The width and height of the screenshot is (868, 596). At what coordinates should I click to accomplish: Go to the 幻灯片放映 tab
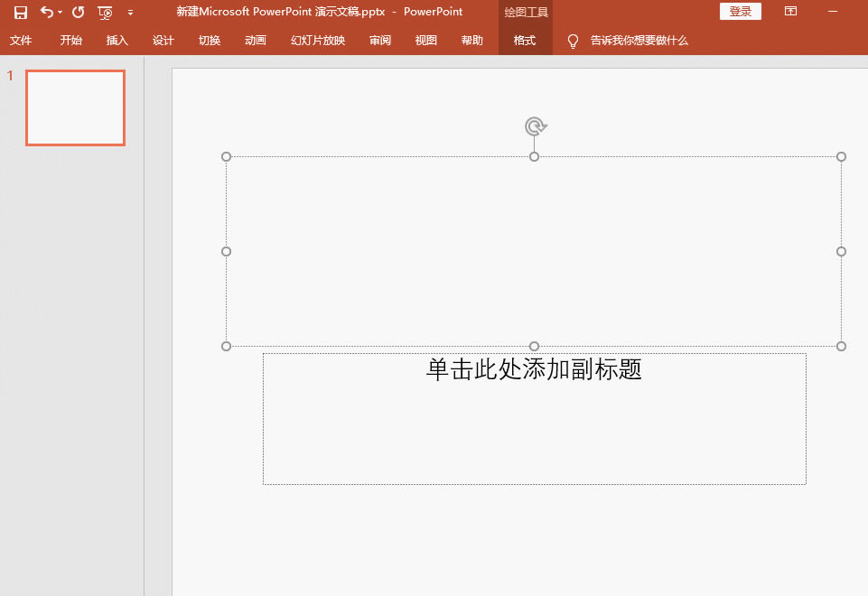[318, 41]
